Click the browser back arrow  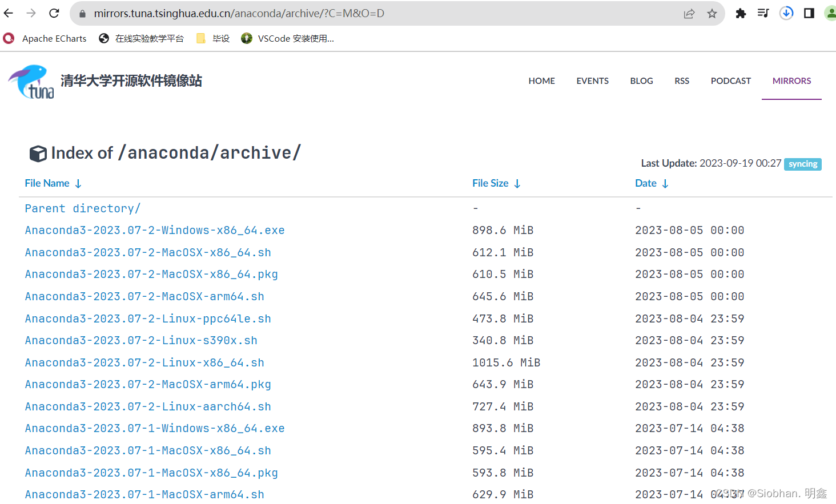tap(9, 13)
